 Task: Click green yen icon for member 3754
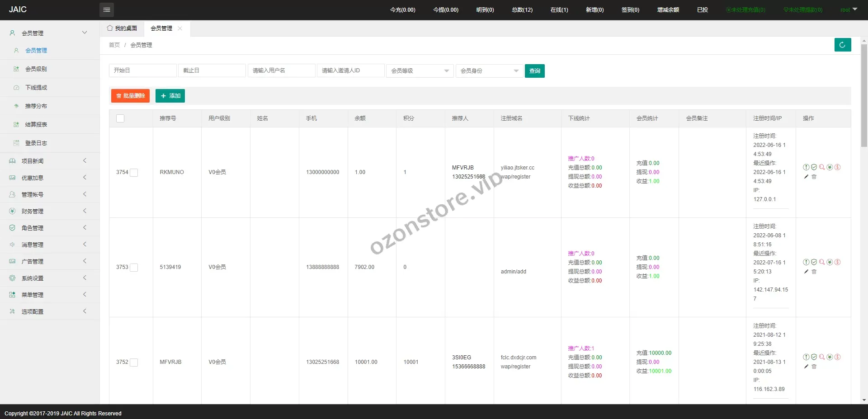pos(830,167)
